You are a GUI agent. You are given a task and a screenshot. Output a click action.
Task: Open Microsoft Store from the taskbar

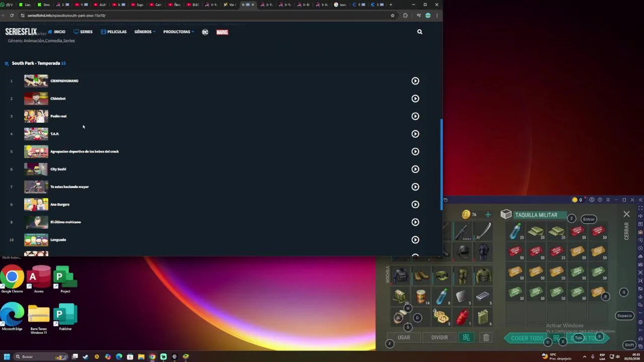click(130, 356)
